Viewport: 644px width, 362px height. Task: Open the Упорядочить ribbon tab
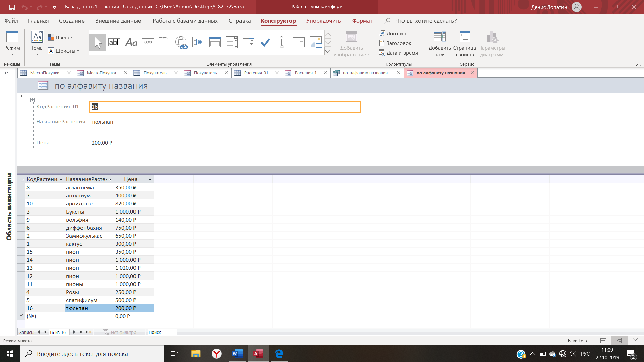(323, 21)
